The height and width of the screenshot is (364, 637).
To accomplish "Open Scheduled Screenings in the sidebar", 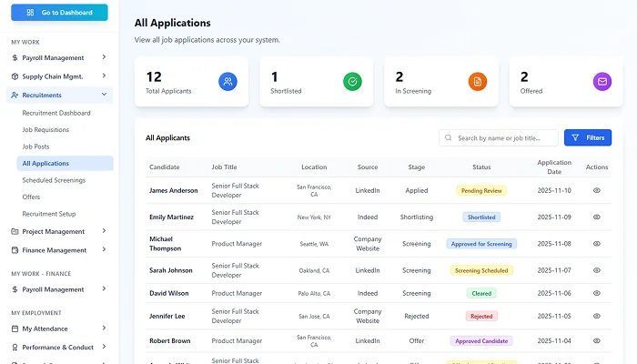I will pyautogui.click(x=54, y=180).
